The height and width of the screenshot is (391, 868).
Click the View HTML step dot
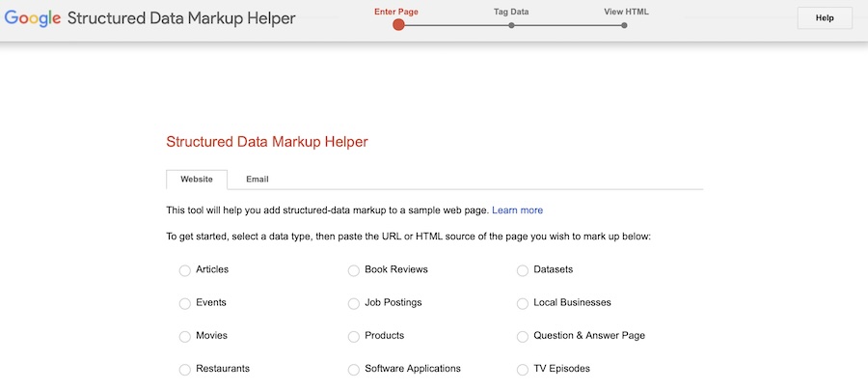coord(624,25)
